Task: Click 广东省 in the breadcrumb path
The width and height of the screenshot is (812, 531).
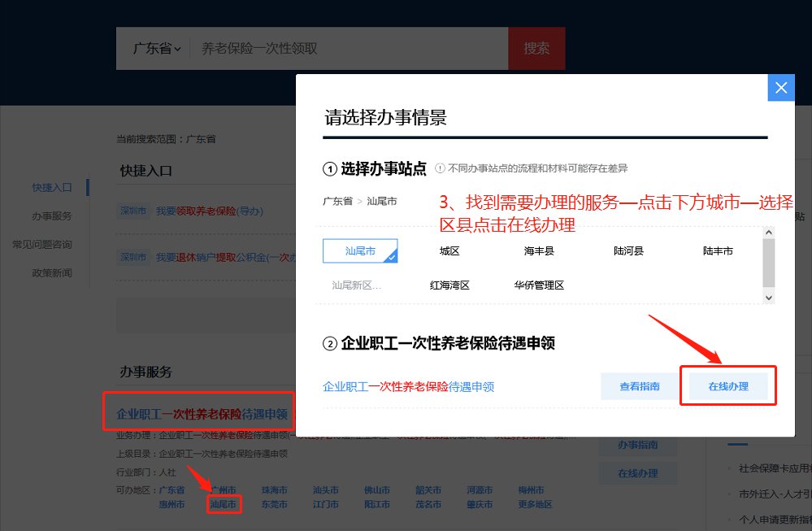Action: point(337,200)
